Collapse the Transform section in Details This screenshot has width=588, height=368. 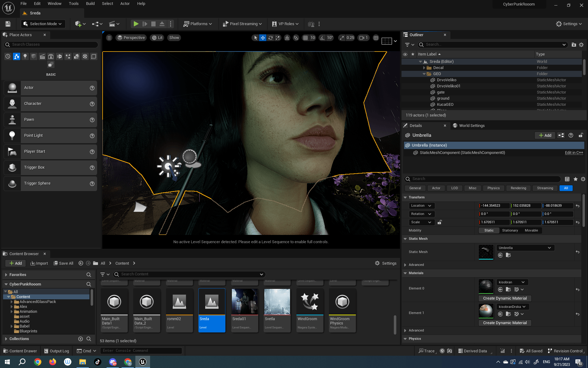point(405,197)
